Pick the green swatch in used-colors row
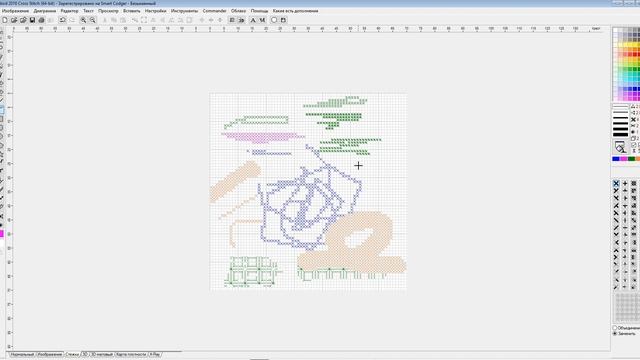The width and height of the screenshot is (640, 360). coord(631,159)
